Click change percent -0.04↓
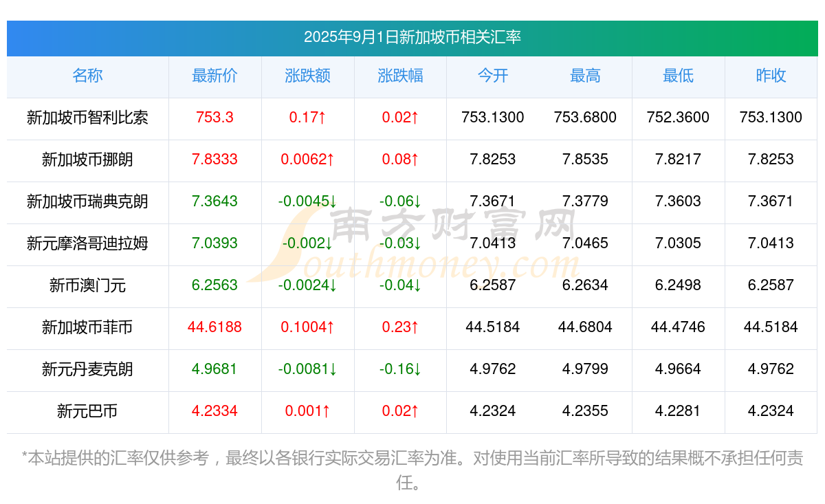Screen dimensions: 825x504 [400, 285]
